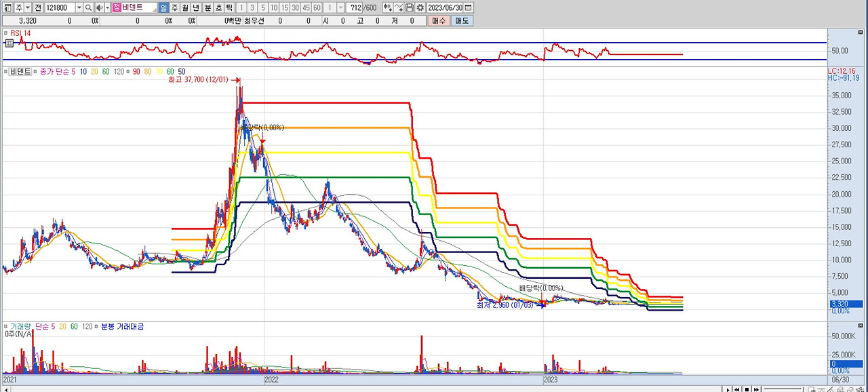Select the 1 interval button
The image size is (868, 392).
pyautogui.click(x=241, y=7)
